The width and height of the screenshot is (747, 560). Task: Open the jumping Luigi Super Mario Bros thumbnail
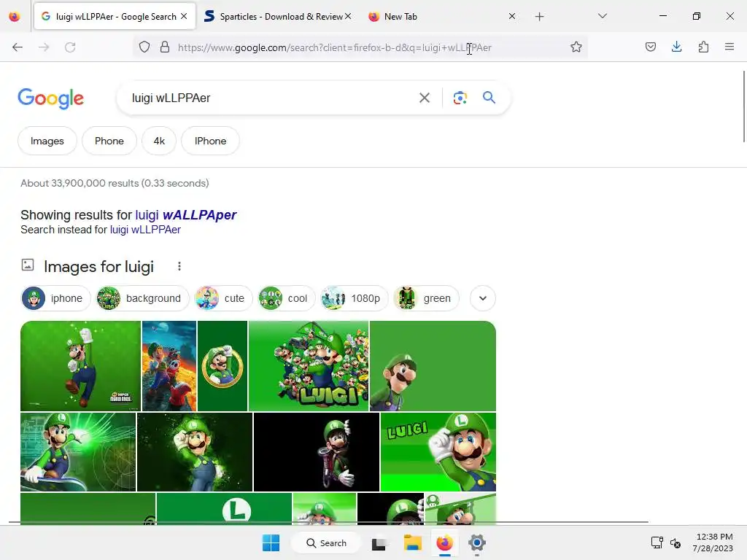(x=80, y=366)
